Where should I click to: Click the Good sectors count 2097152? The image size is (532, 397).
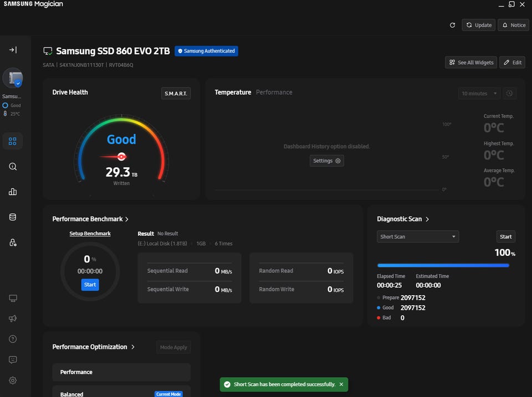click(x=413, y=308)
